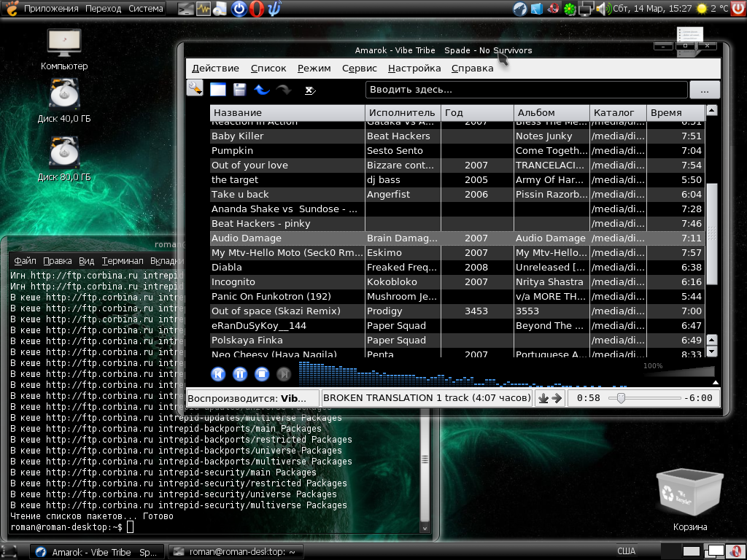
Task: Open the Список menu
Action: 268,68
